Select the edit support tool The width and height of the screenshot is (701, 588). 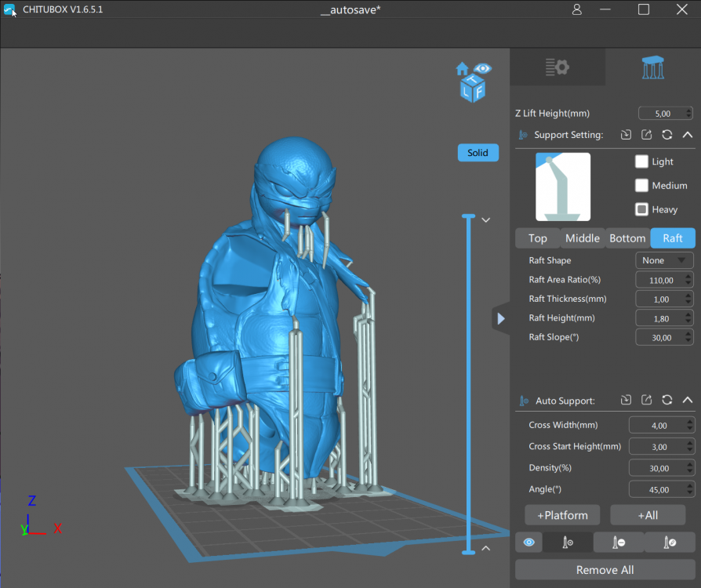(669, 543)
